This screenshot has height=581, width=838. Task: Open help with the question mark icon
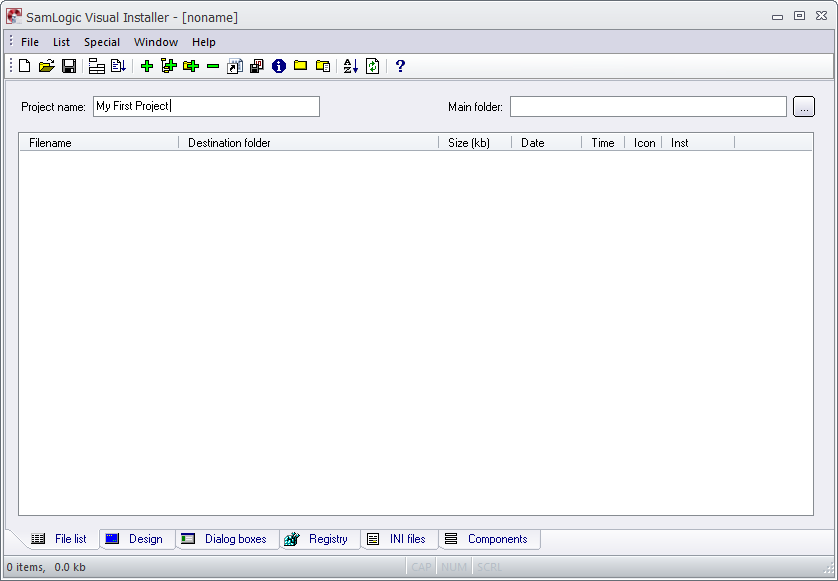pos(400,66)
